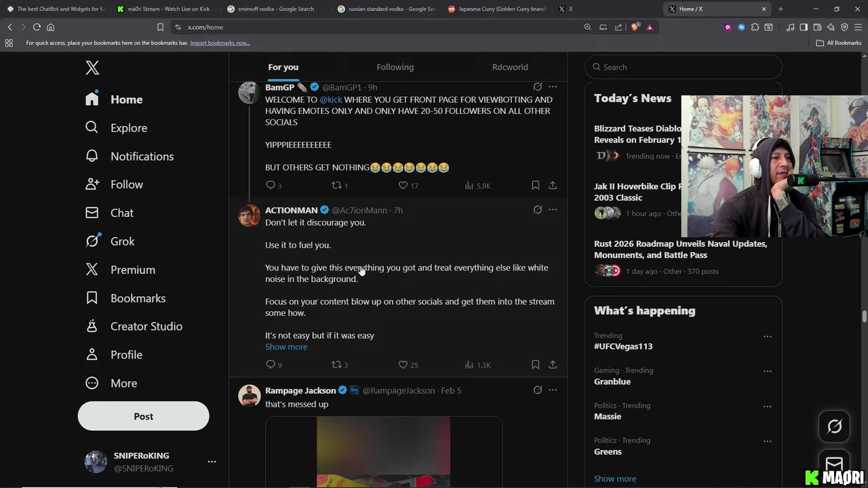View analytics of ACTIONMAN's post
Screen dimensions: 868x488
[477, 365]
